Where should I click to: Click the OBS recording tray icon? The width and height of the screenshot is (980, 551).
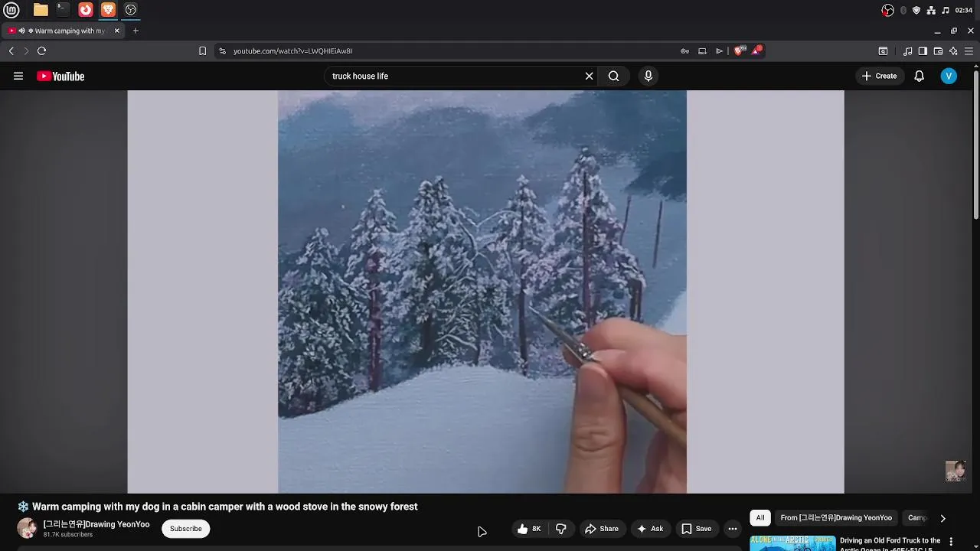887,10
